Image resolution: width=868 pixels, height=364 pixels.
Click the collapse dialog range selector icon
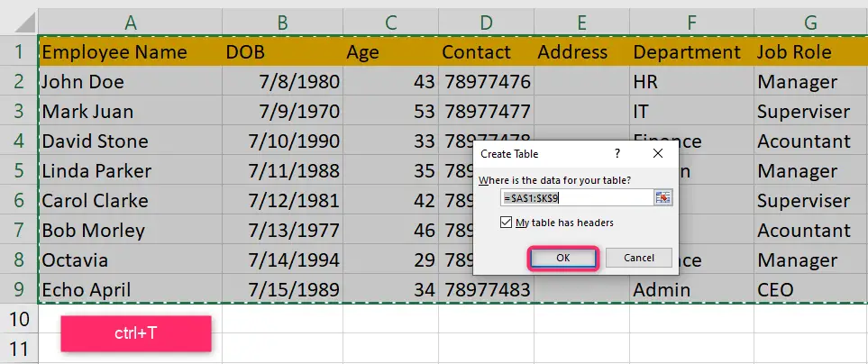coord(663,197)
